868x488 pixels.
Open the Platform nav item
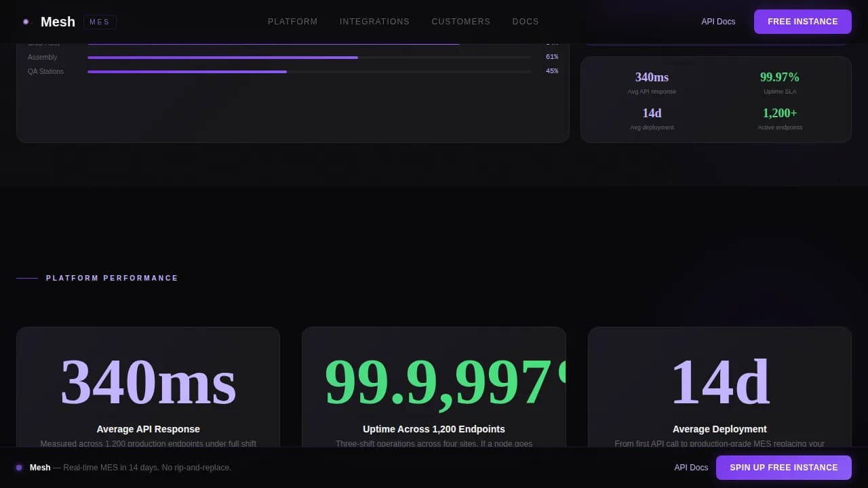292,22
